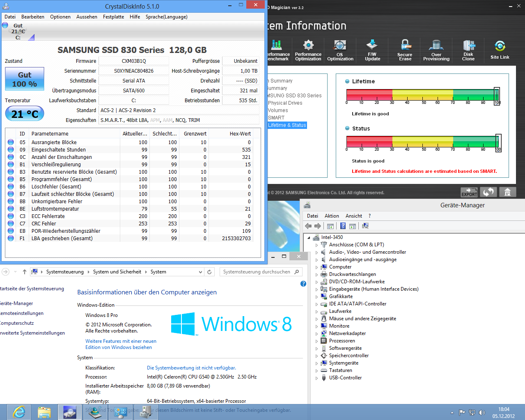The width and height of the screenshot is (525, 420).
Task: Open Secure Erase tool in Magician
Action: tap(405, 50)
